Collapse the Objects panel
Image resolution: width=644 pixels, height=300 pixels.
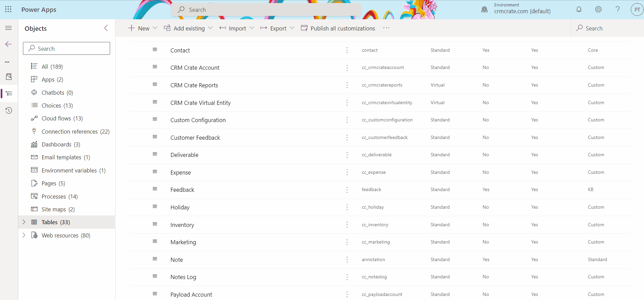click(x=106, y=28)
